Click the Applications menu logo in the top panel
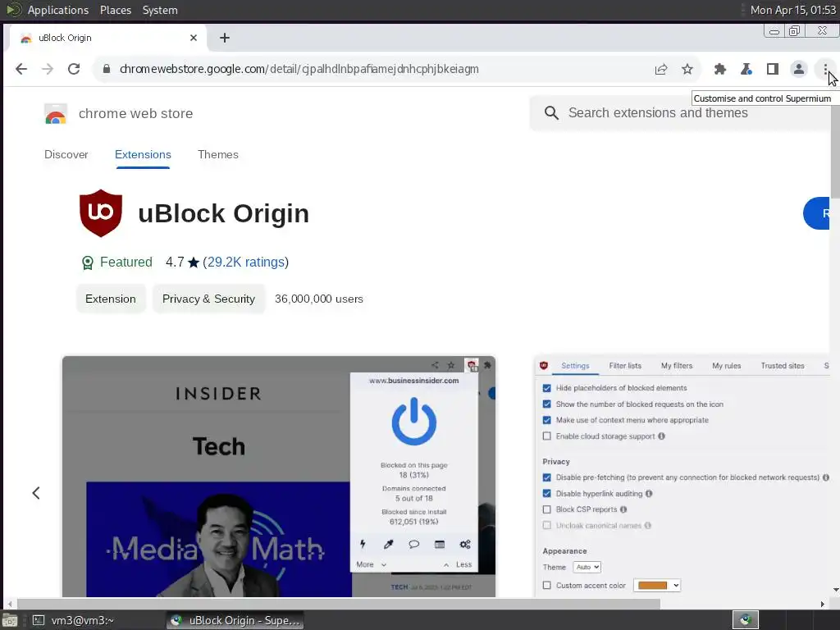Screen dimensions: 840x630 [x=13, y=10]
